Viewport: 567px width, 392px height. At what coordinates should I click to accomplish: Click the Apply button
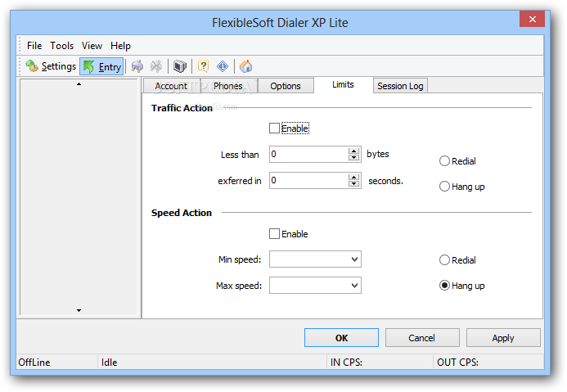tap(503, 338)
